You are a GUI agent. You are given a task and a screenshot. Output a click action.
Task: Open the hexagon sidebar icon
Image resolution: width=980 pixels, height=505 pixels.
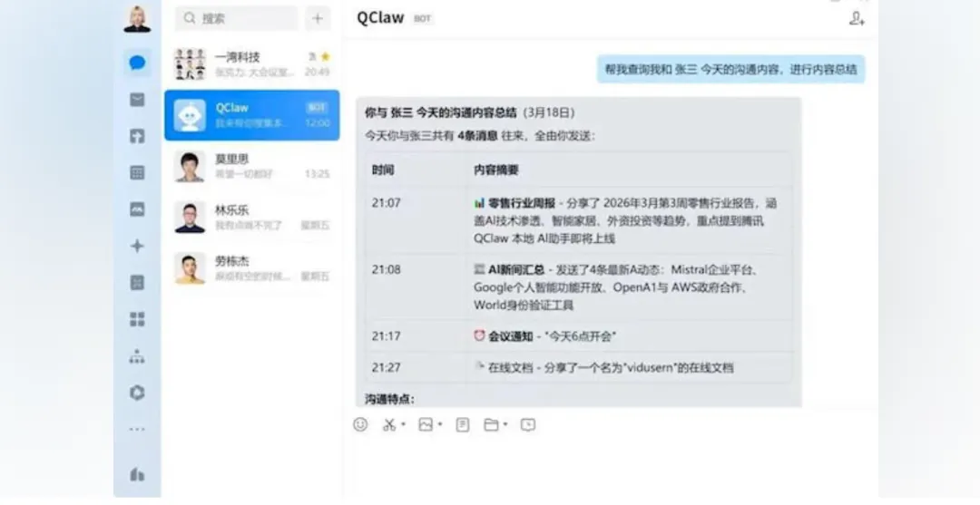pyautogui.click(x=137, y=393)
